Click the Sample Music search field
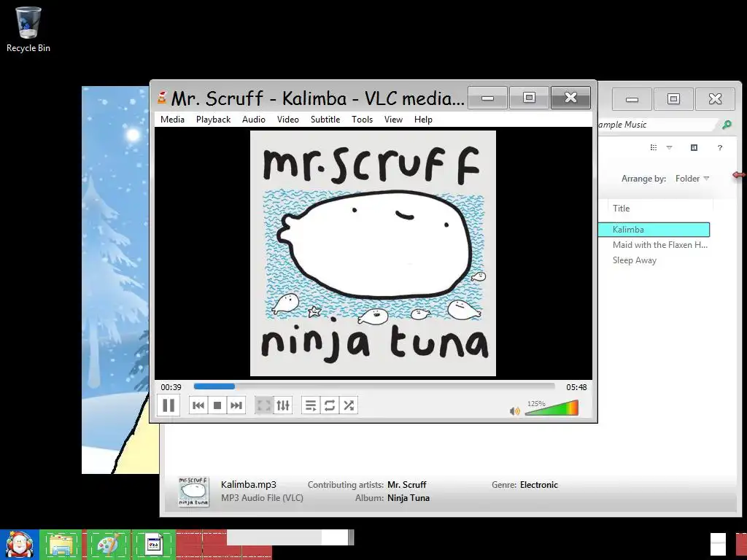 pos(657,125)
